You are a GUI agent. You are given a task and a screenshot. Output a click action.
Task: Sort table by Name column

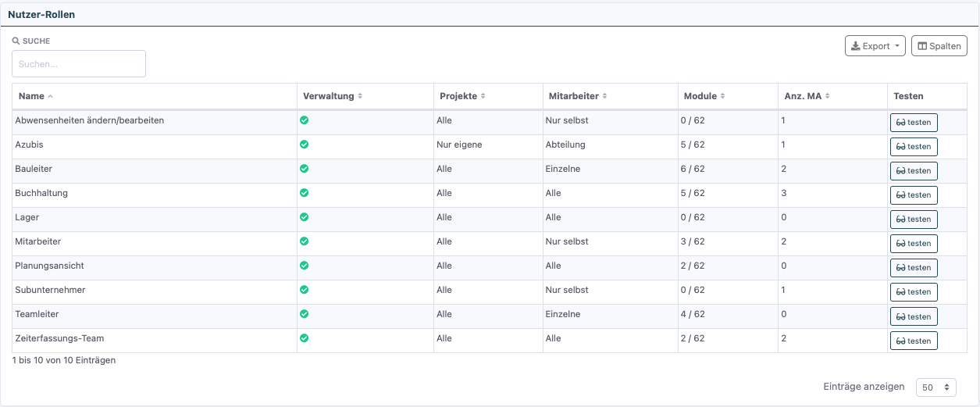click(x=155, y=96)
